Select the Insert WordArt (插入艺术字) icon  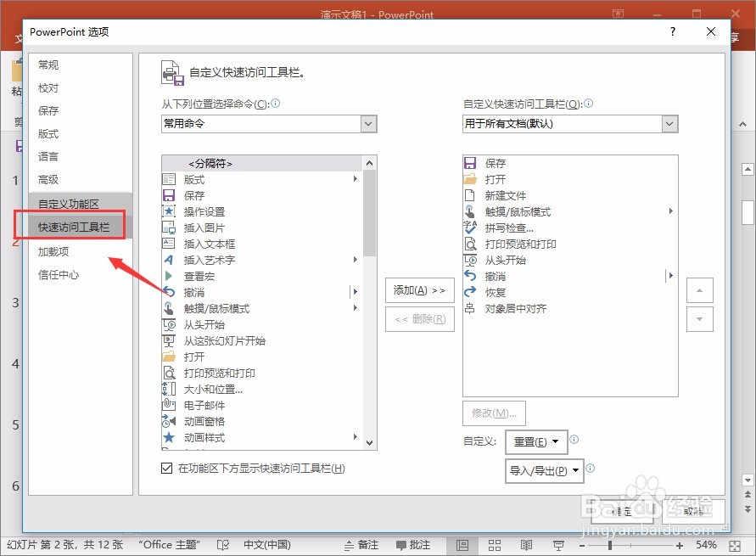(169, 260)
